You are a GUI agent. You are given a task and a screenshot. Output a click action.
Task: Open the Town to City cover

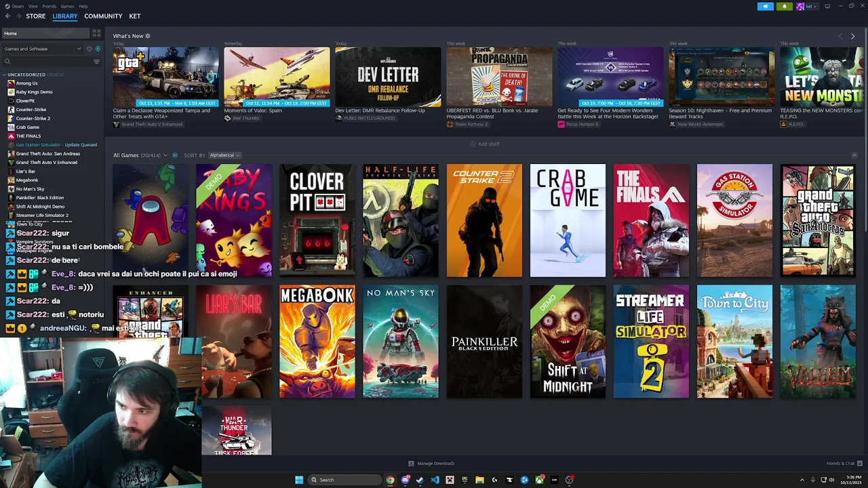[734, 342]
